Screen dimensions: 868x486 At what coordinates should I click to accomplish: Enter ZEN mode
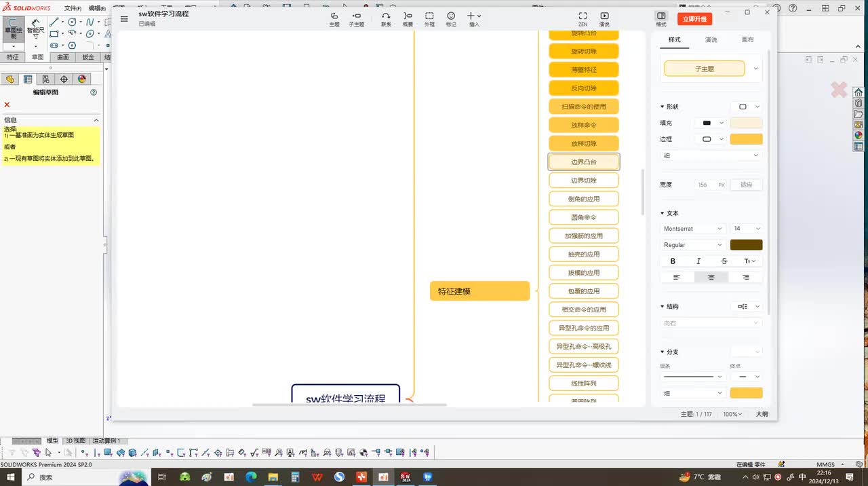coord(583,19)
